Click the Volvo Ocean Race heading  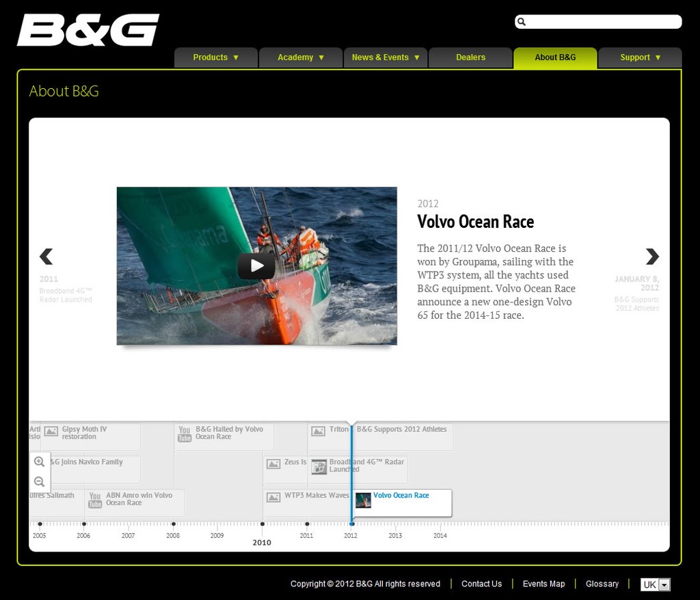coord(476,222)
